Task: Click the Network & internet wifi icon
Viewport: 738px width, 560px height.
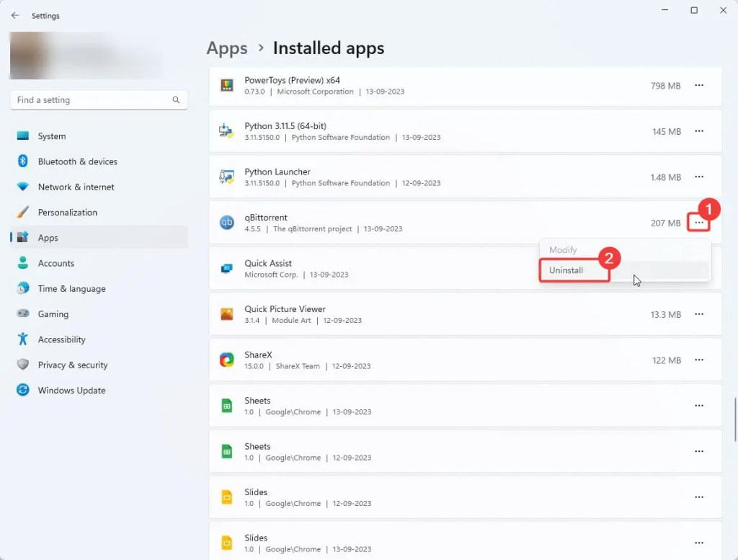Action: click(x=22, y=187)
